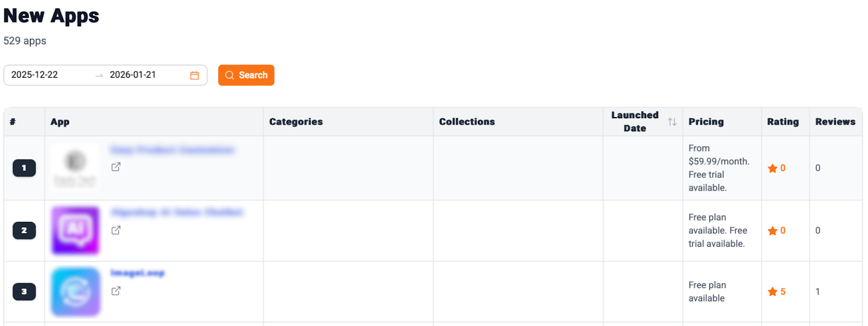Click the orange star rating in row 1

pos(773,169)
